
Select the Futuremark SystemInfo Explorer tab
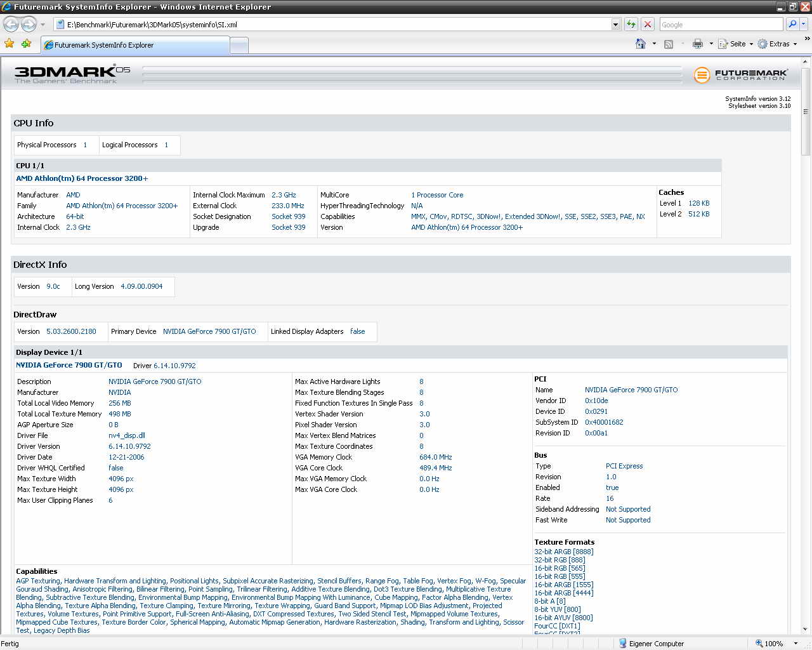pyautogui.click(x=135, y=45)
